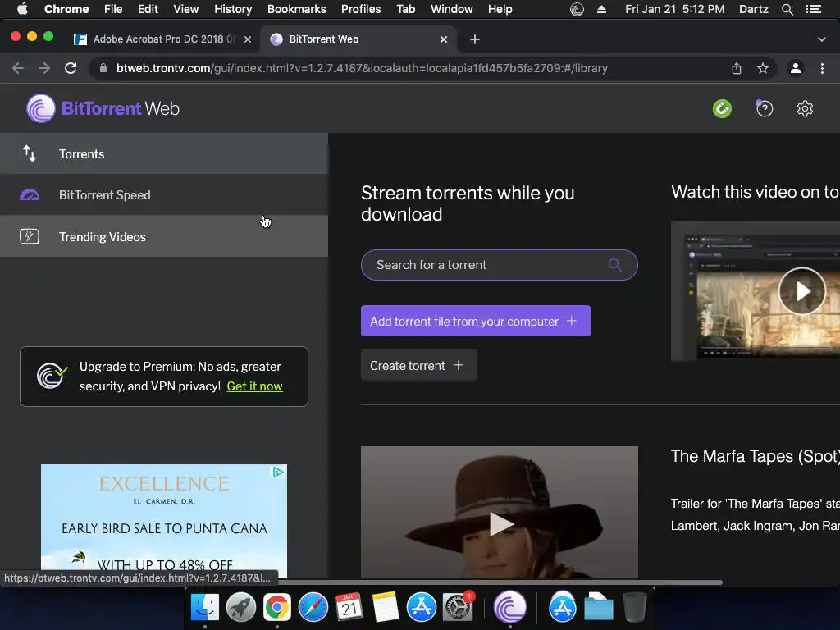Open the Bookmarks menu
840x630 pixels.
(x=297, y=9)
